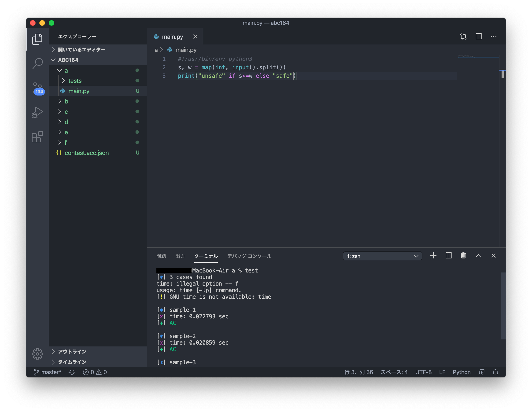Click the feedback icon in status bar
Viewport: 532px width, 412px height.
point(481,372)
